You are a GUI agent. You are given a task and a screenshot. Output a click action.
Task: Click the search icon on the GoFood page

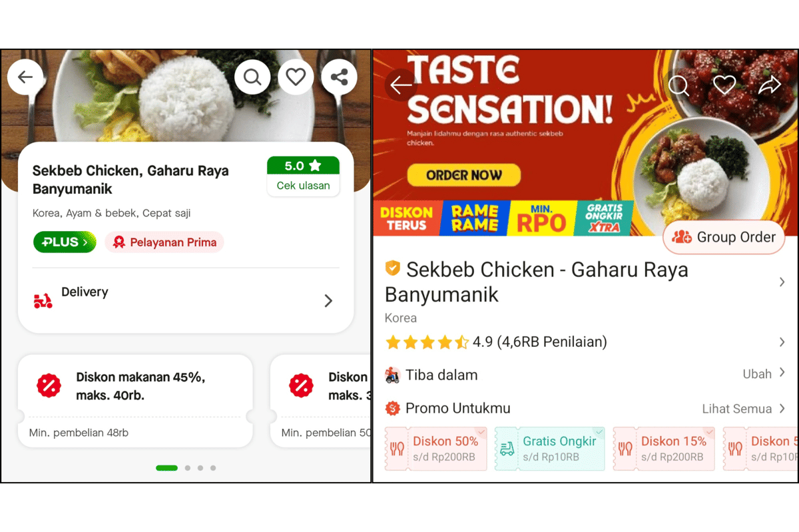252,77
